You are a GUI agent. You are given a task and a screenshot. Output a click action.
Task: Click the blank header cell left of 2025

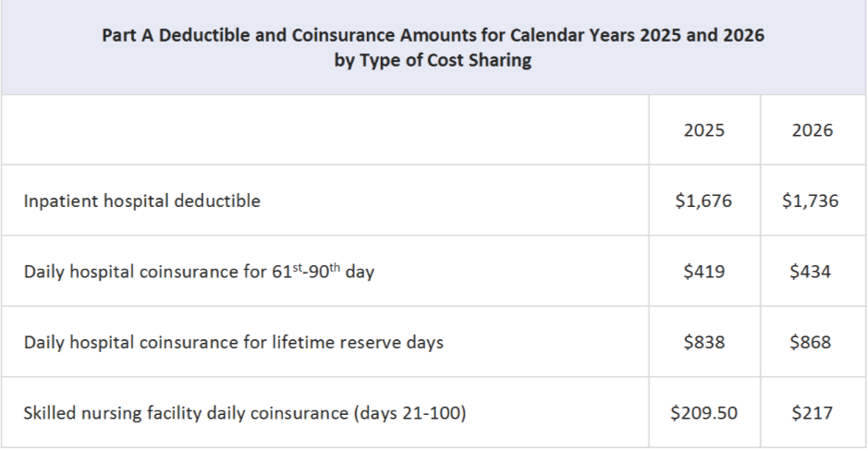(x=324, y=130)
